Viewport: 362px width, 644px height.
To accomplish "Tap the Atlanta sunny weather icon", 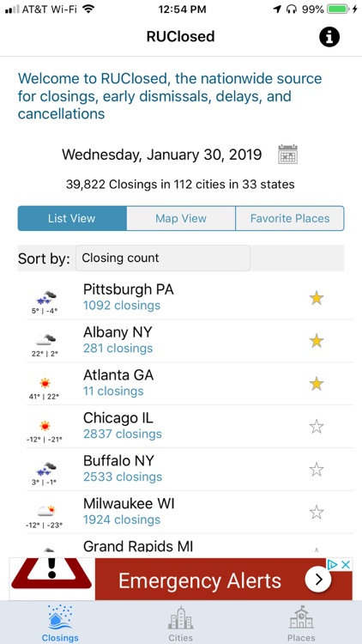I will 45,383.
